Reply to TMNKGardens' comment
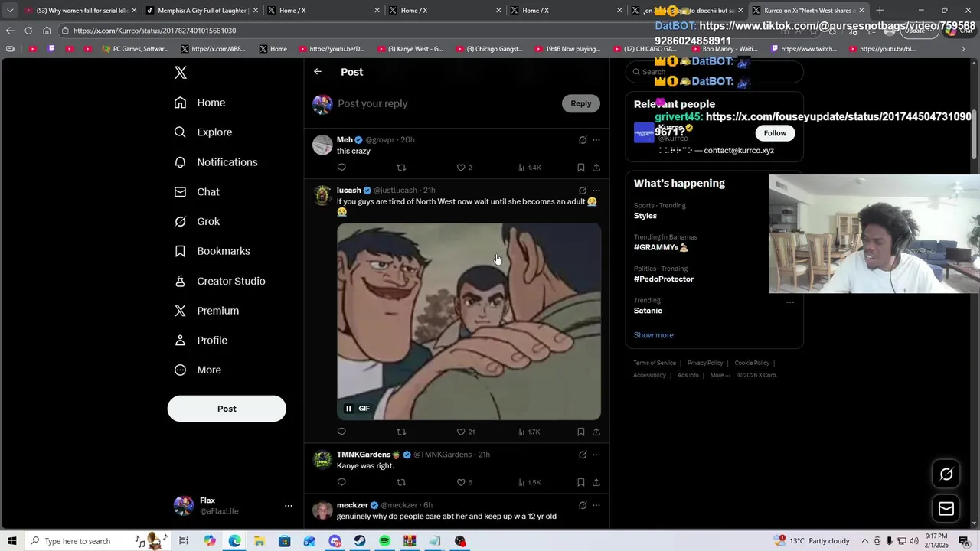This screenshot has height=551, width=980. 341,482
